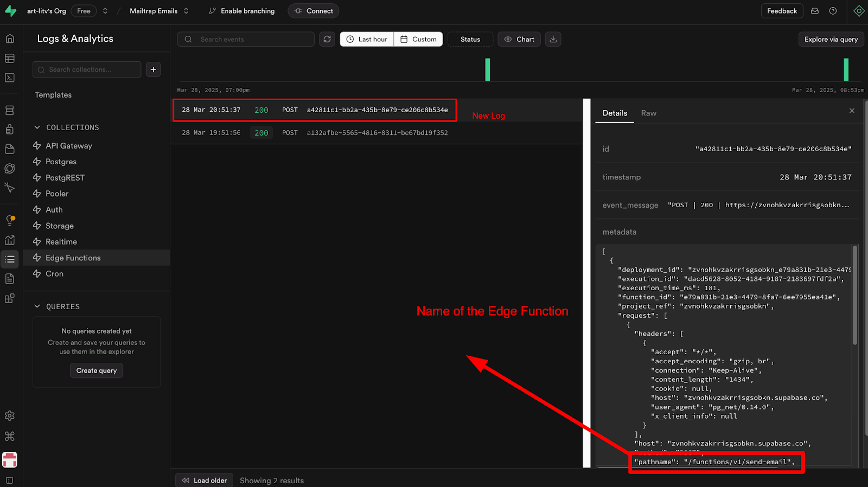Open the inbox notifications icon

pyautogui.click(x=815, y=11)
